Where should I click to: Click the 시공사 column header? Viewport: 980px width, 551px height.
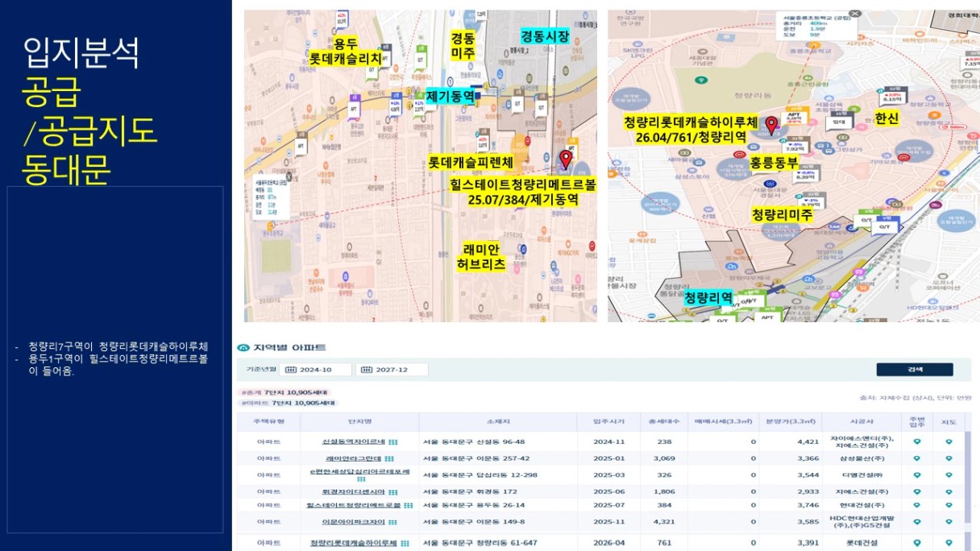pos(862,422)
